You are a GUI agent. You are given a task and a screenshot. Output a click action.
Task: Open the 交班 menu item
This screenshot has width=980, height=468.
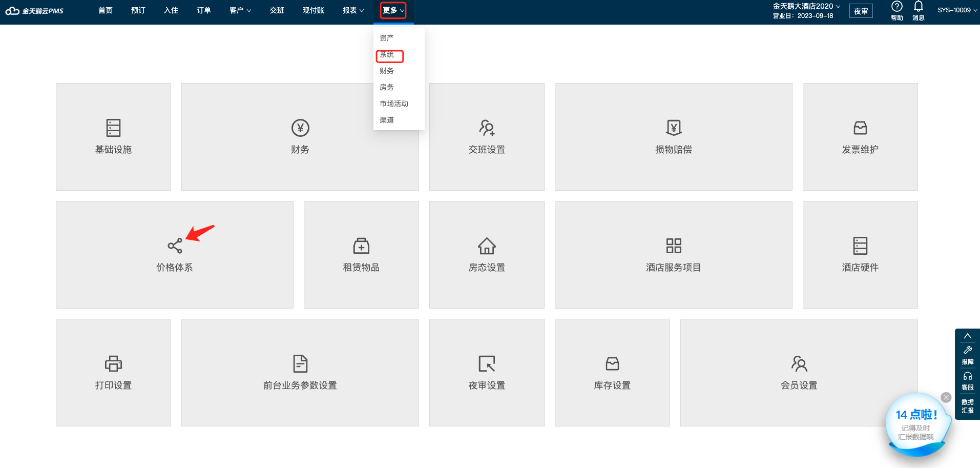pyautogui.click(x=277, y=10)
